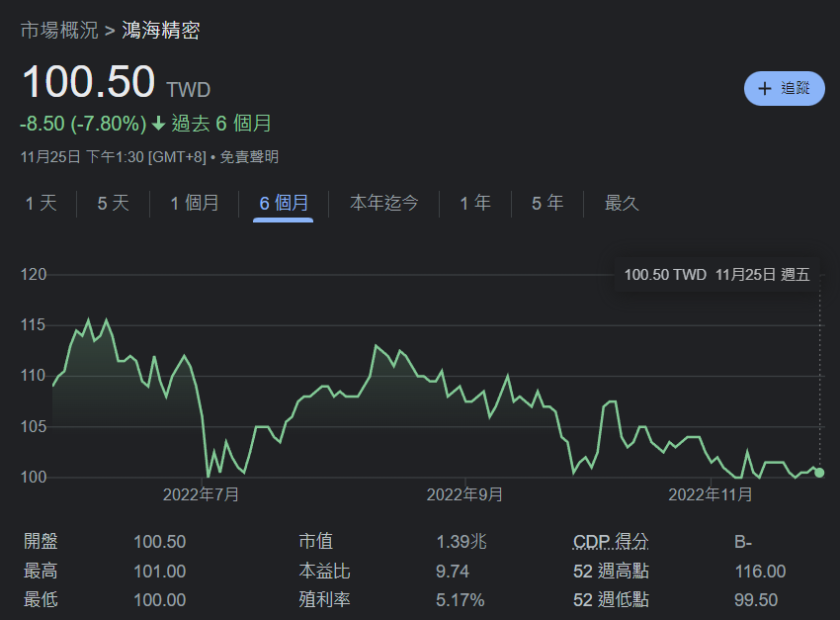
Task: Click the 市值 value 1.39兆
Action: pos(462,542)
